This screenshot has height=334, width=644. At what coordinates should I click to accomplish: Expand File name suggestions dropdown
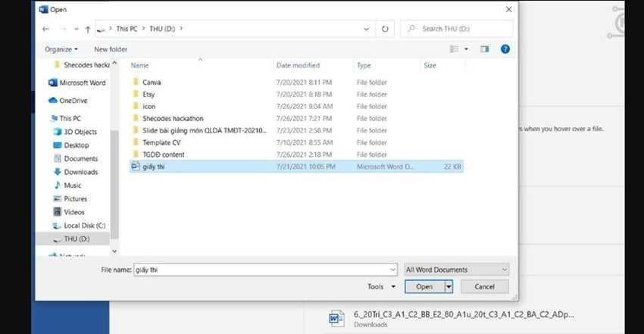393,270
